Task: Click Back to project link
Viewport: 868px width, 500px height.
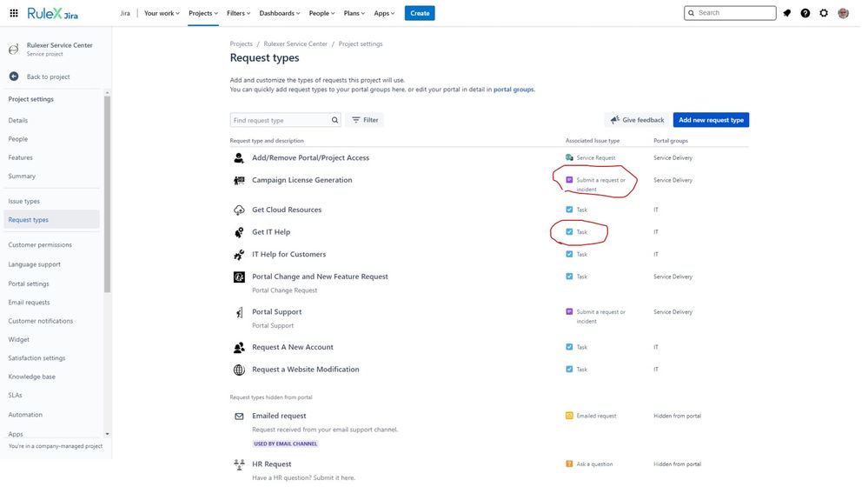Action: coord(48,77)
